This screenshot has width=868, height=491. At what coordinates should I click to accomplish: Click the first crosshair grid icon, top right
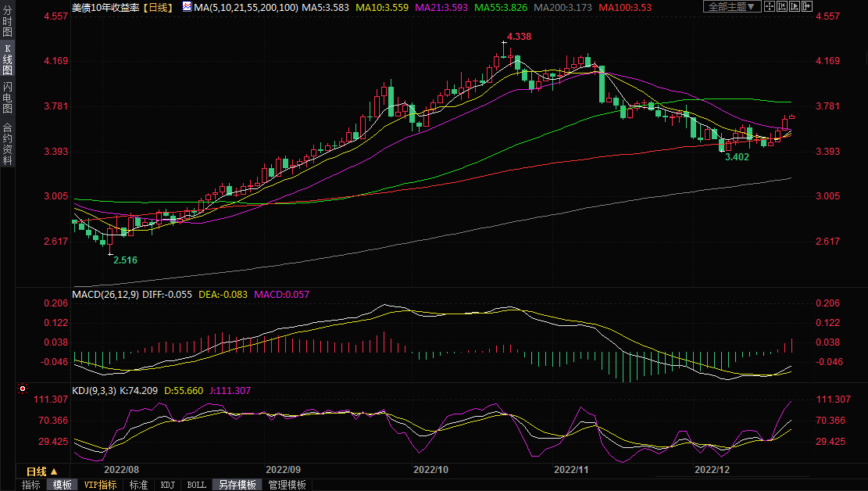coord(769,7)
